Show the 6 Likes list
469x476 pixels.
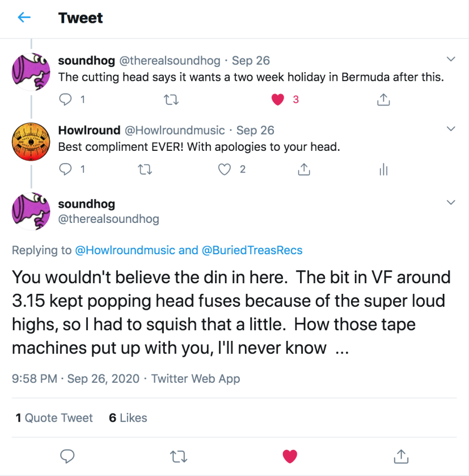[x=128, y=417]
